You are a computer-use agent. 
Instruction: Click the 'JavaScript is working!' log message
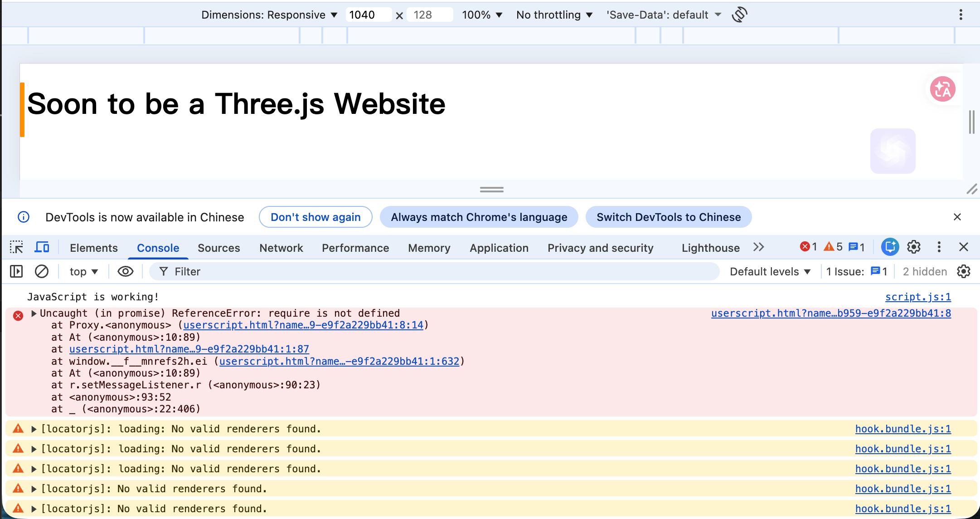(93, 297)
